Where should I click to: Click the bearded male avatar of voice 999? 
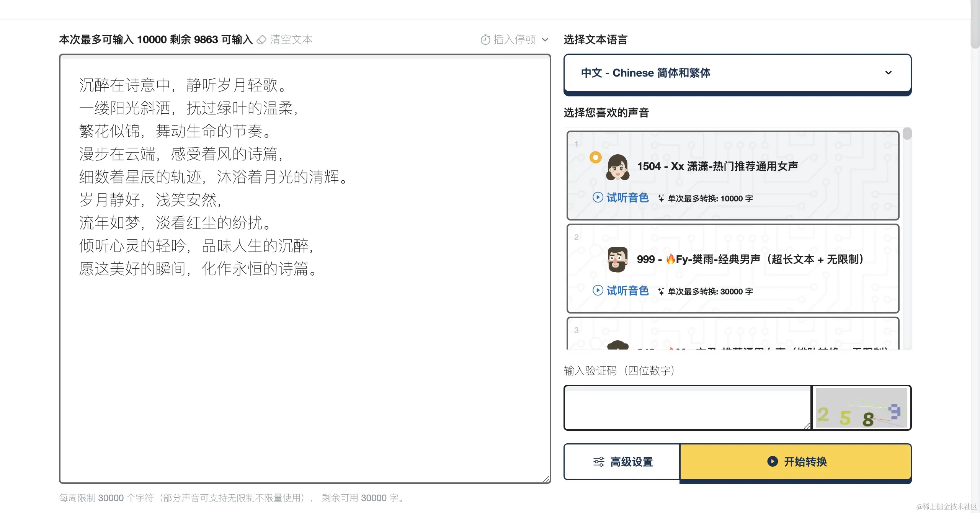point(617,260)
